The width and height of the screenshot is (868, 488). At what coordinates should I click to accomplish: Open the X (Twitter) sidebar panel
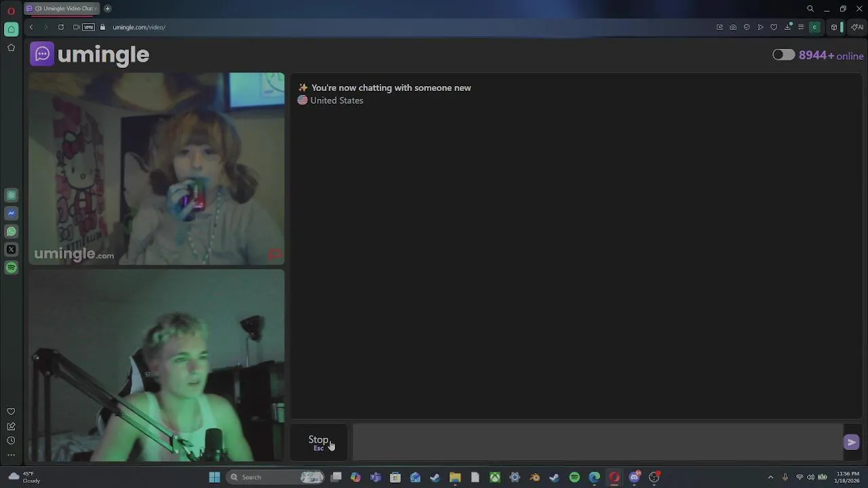pyautogui.click(x=11, y=249)
